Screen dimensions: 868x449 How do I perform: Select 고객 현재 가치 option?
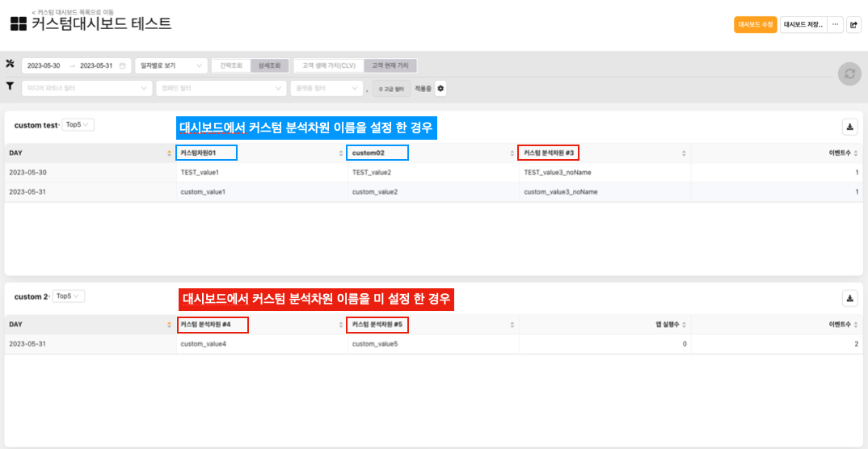click(x=390, y=65)
